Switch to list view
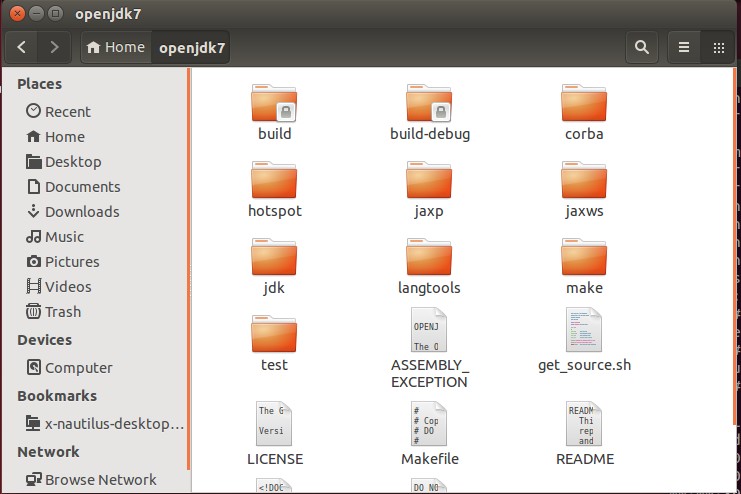The height and width of the screenshot is (494, 741). (x=684, y=47)
